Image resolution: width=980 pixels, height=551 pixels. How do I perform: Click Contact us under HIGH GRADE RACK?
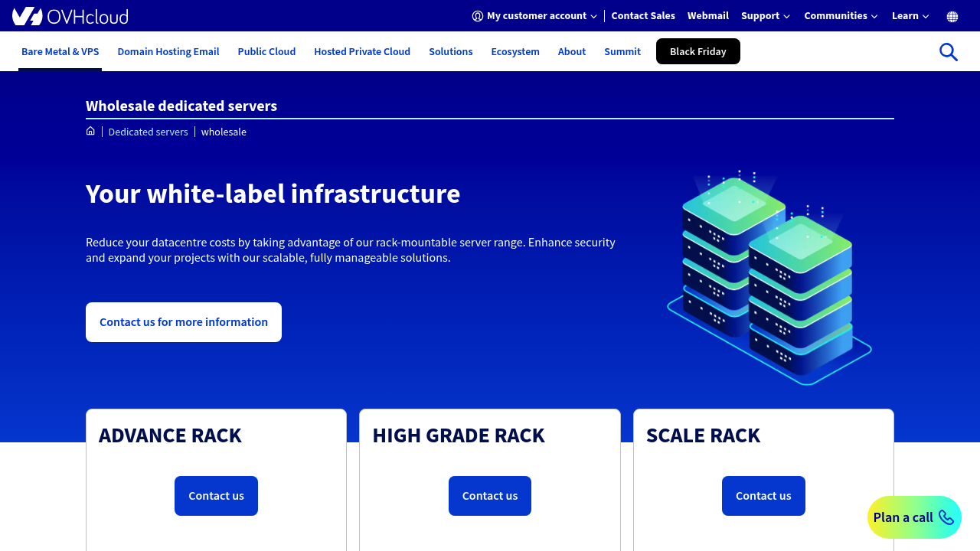[489, 495]
